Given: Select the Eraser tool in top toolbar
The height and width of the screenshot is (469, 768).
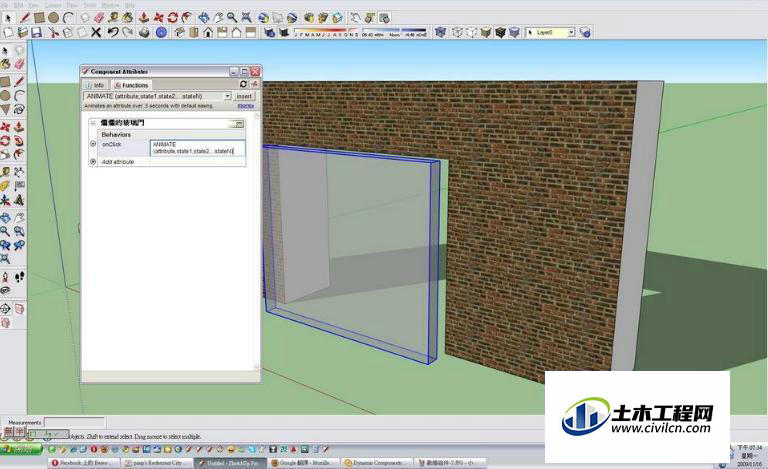Looking at the screenshot, I should (x=99, y=18).
